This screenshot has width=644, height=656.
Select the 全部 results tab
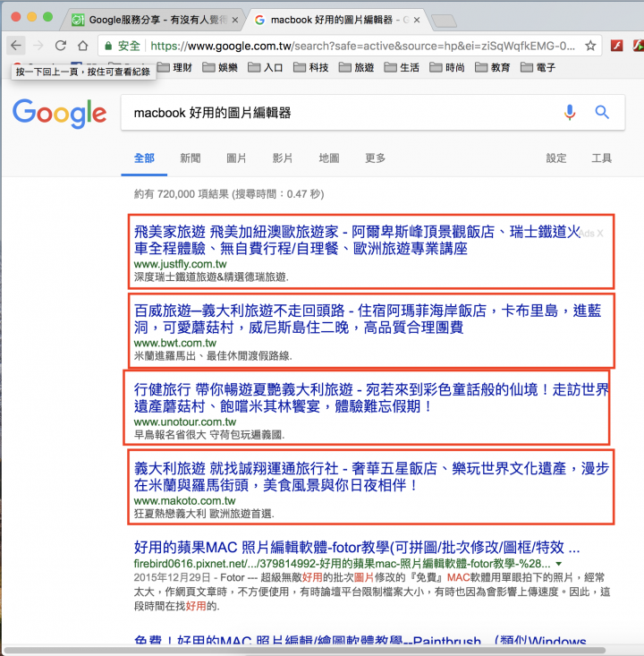tap(144, 158)
